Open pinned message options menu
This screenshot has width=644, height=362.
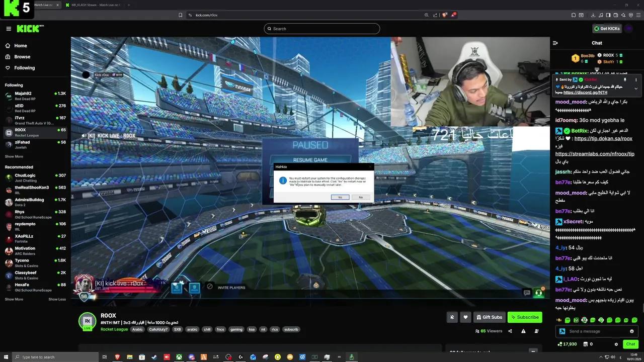(636, 79)
